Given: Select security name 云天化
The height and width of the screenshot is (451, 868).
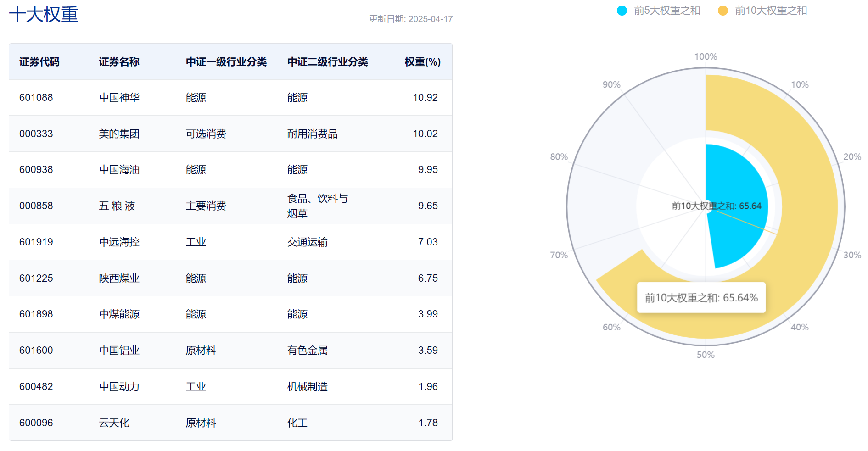Looking at the screenshot, I should 114,423.
